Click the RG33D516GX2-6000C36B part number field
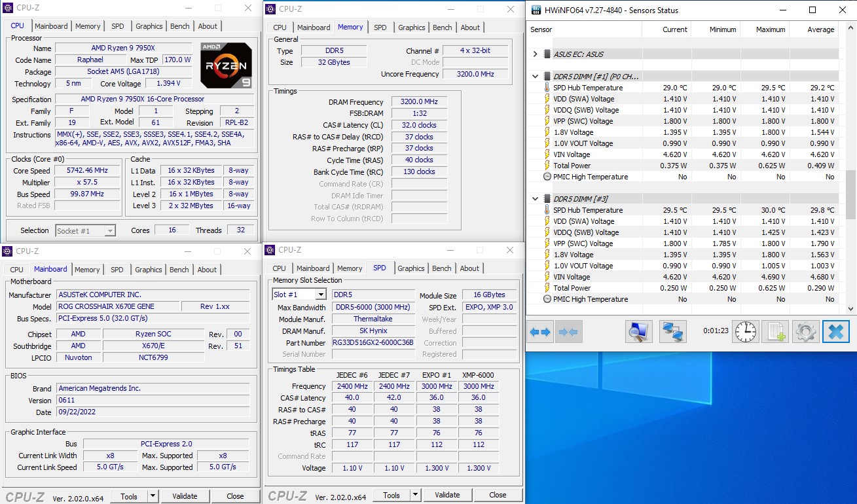The width and height of the screenshot is (857, 504). (373, 342)
